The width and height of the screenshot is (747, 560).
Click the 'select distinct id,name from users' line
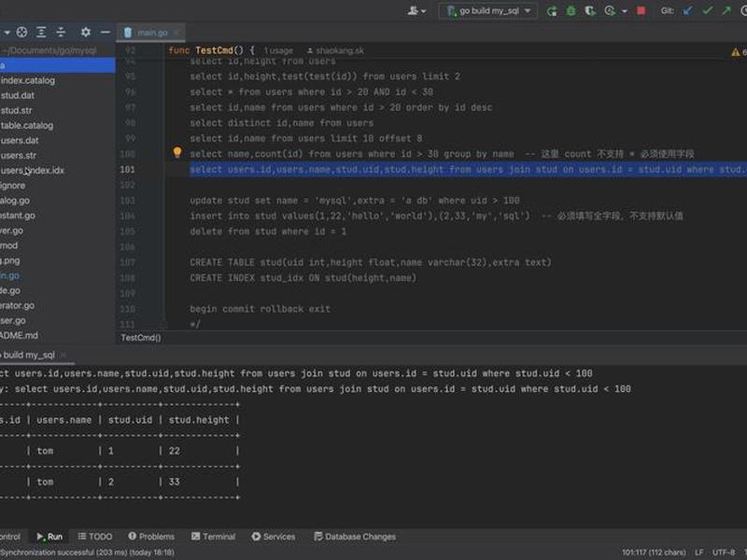[282, 123]
